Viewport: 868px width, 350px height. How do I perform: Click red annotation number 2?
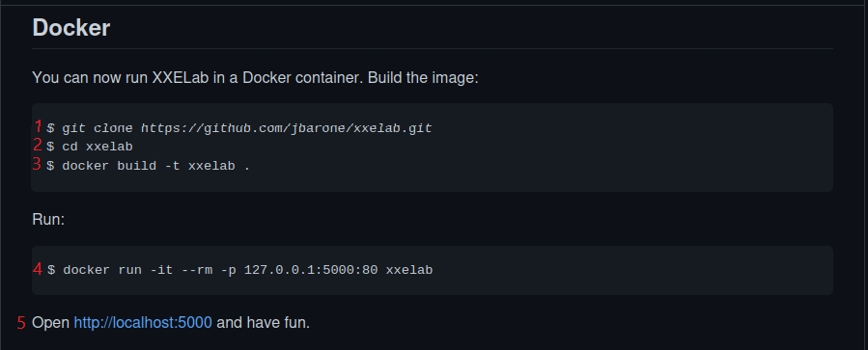click(38, 145)
